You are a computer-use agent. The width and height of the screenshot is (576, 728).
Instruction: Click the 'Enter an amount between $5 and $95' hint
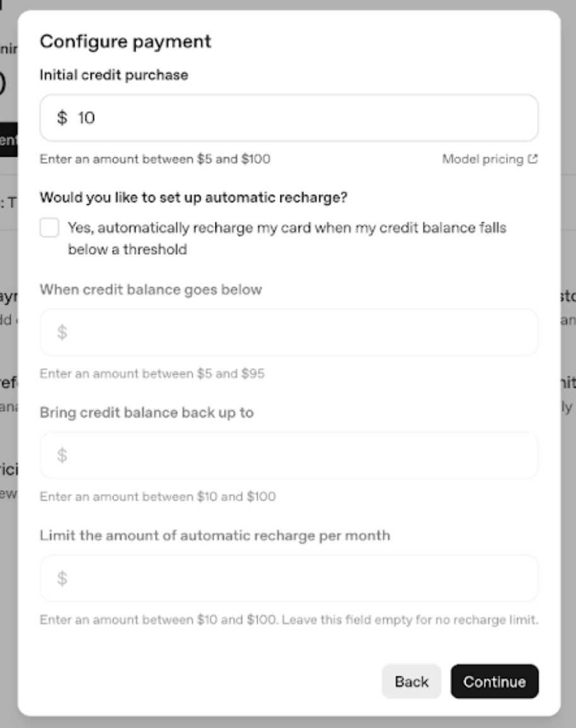click(152, 373)
